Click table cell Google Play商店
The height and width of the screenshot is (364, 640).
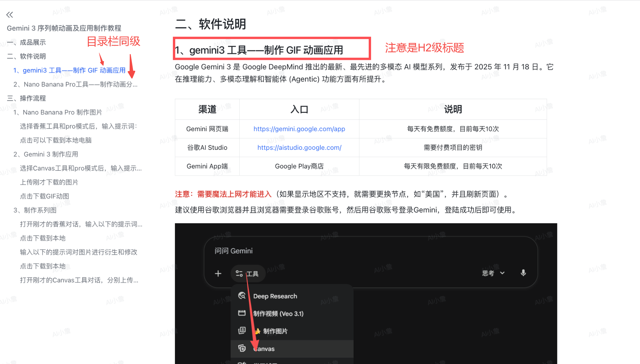click(299, 166)
